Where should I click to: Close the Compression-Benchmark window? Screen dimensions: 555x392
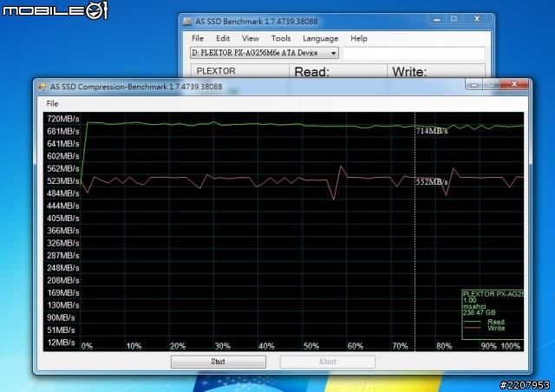514,84
